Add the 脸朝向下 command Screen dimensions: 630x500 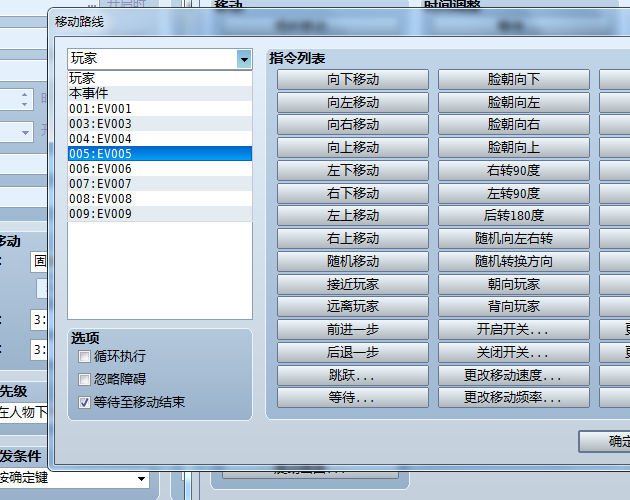[x=514, y=80]
